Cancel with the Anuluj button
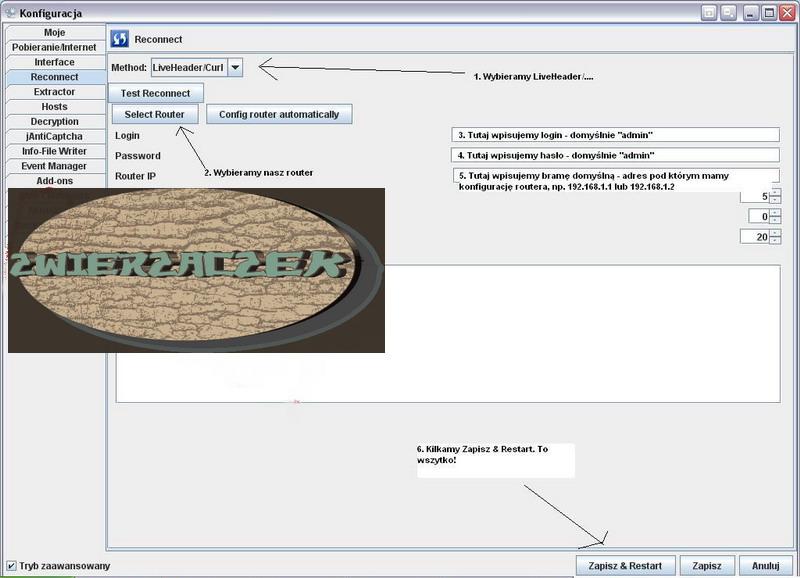The height and width of the screenshot is (578, 800). coord(765,566)
